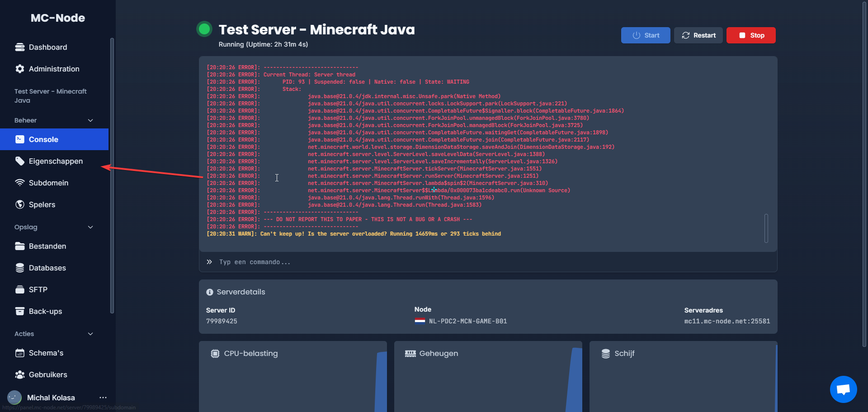Click the Eigenschappen tag icon
Screen dimensions: 868x412
(20, 161)
